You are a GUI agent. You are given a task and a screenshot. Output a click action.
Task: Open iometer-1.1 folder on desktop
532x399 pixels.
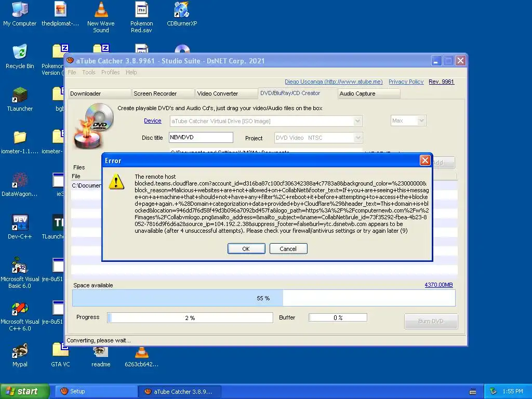[20, 142]
